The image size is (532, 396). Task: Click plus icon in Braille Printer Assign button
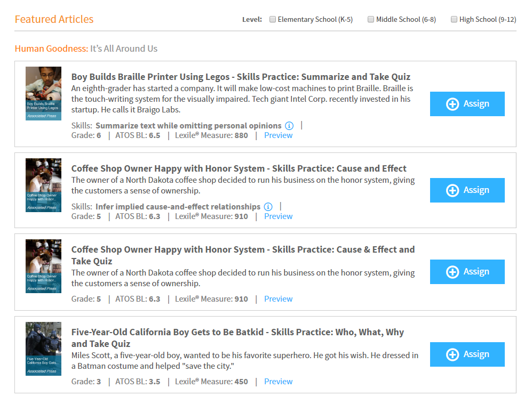[x=452, y=104]
